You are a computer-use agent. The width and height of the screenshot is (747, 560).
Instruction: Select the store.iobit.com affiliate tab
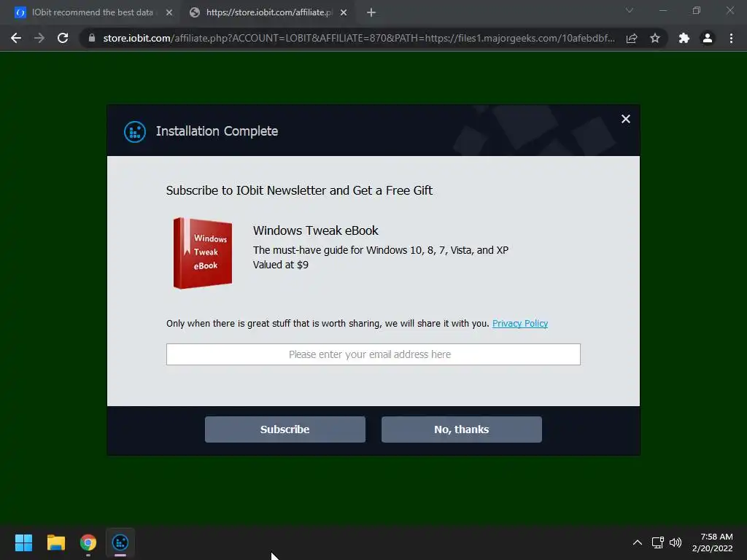[268, 12]
